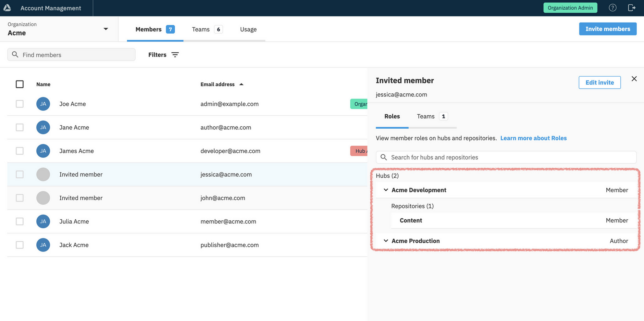
Task: Click the grey avatar for jessica@acme.com
Action: (x=43, y=174)
